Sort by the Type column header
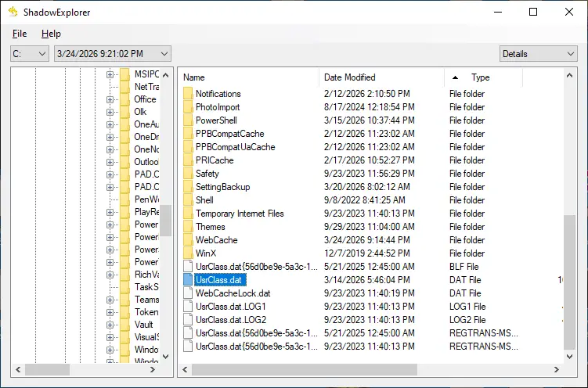The width and height of the screenshot is (588, 388). coord(483,77)
